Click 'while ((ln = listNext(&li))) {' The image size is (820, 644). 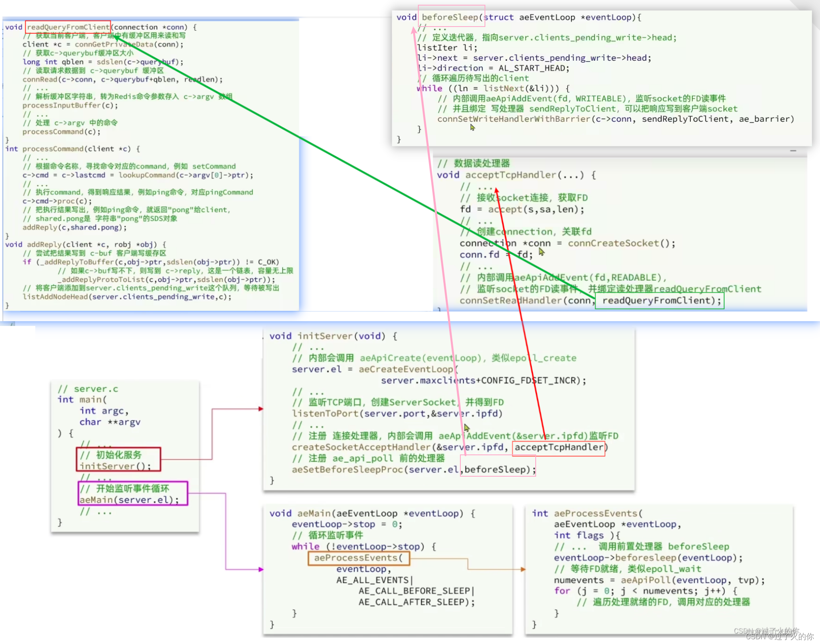493,88
